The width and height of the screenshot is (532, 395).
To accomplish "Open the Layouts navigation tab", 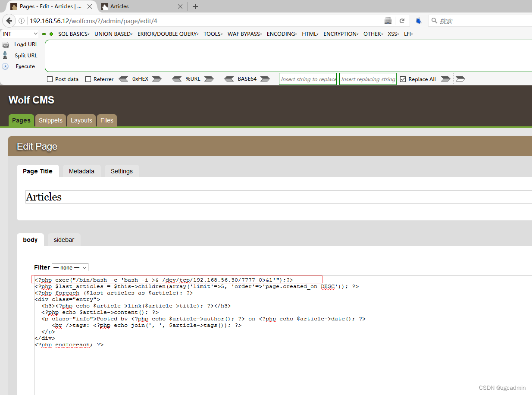I will pos(81,120).
